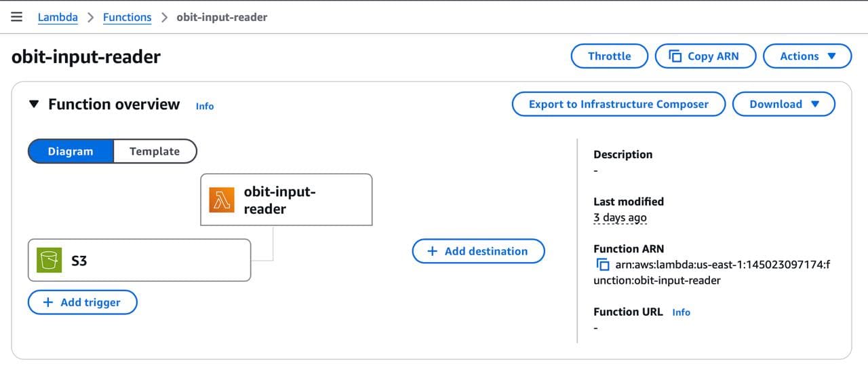Open Function URL Info link

tap(681, 312)
